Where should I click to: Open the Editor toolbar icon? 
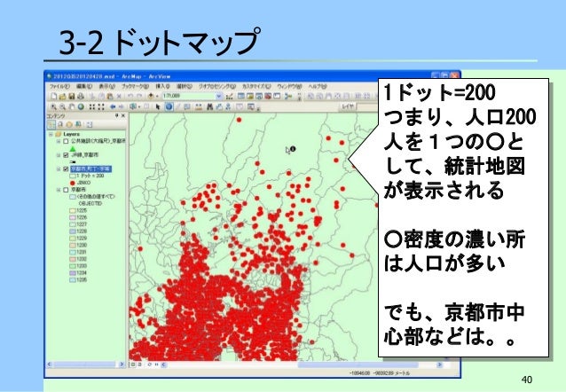pyautogui.click(x=229, y=96)
